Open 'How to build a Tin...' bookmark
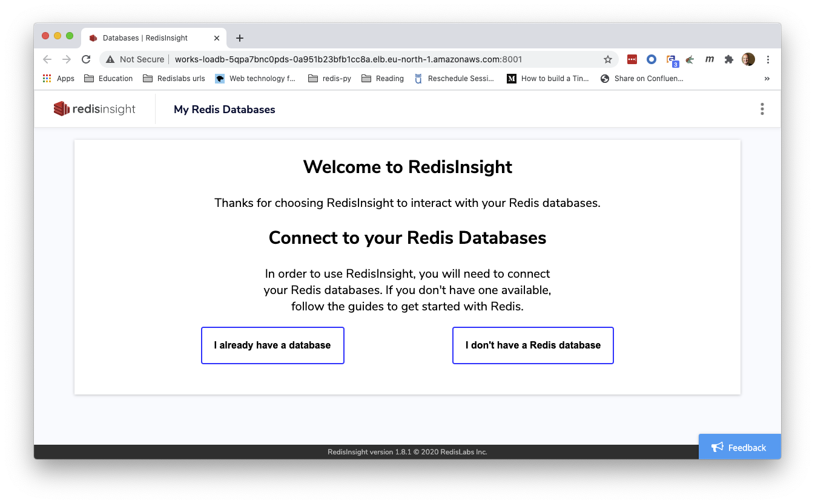Image resolution: width=815 pixels, height=504 pixels. [x=548, y=79]
